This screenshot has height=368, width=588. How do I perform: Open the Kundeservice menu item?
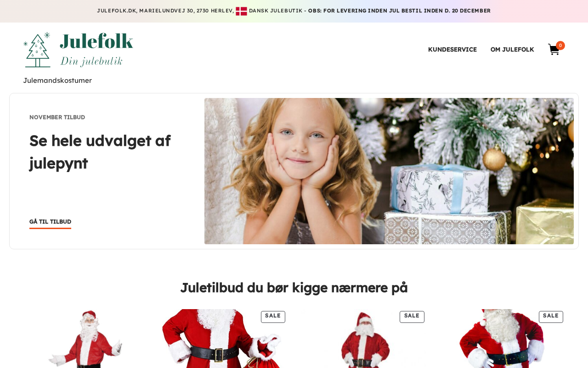(452, 49)
